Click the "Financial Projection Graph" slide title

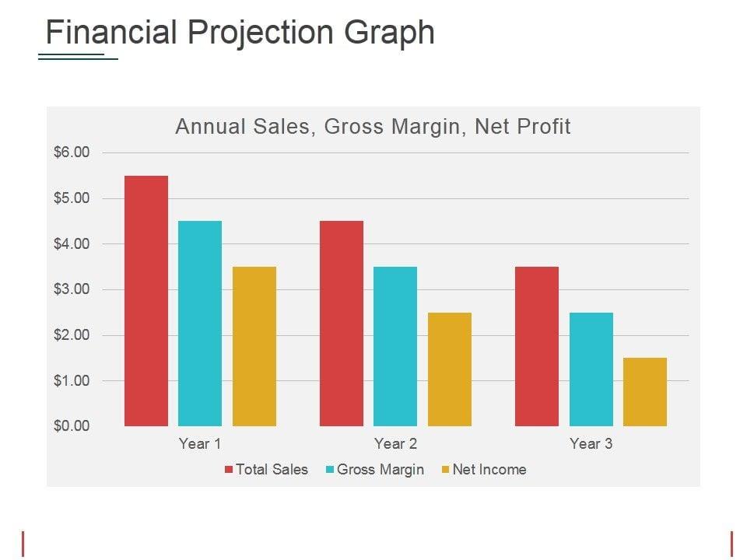tap(240, 33)
